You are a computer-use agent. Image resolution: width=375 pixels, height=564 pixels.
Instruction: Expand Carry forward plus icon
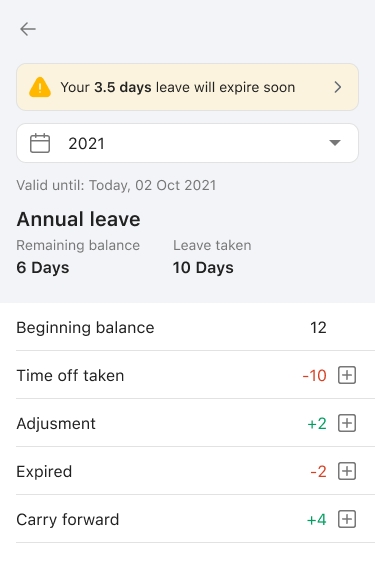(347, 519)
